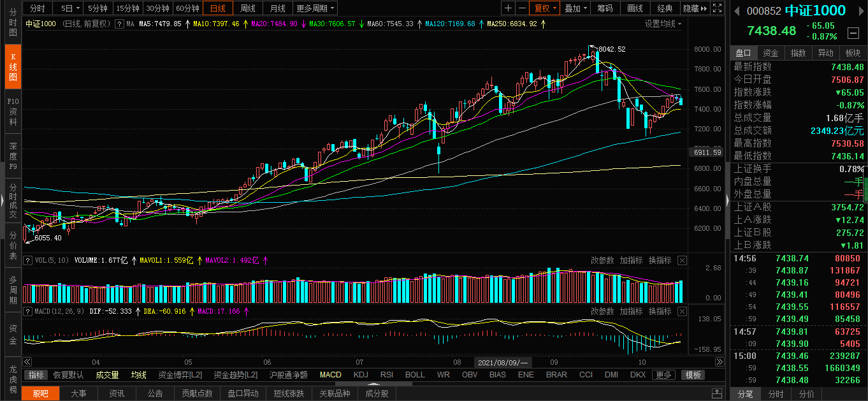Click the timeline scrollbar below the chart
Screen dimensions: 868x401
coord(373,361)
